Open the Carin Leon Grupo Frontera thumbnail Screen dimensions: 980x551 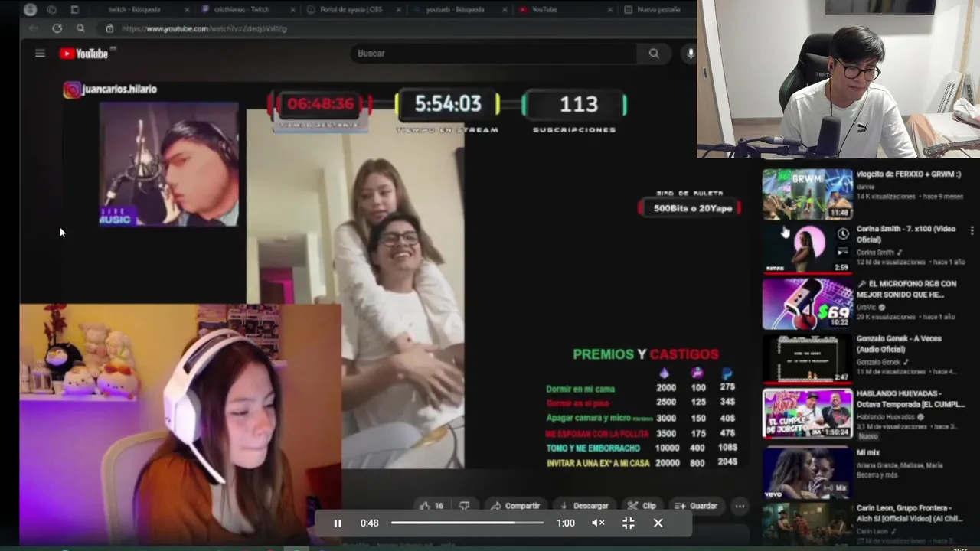pyautogui.click(x=807, y=524)
